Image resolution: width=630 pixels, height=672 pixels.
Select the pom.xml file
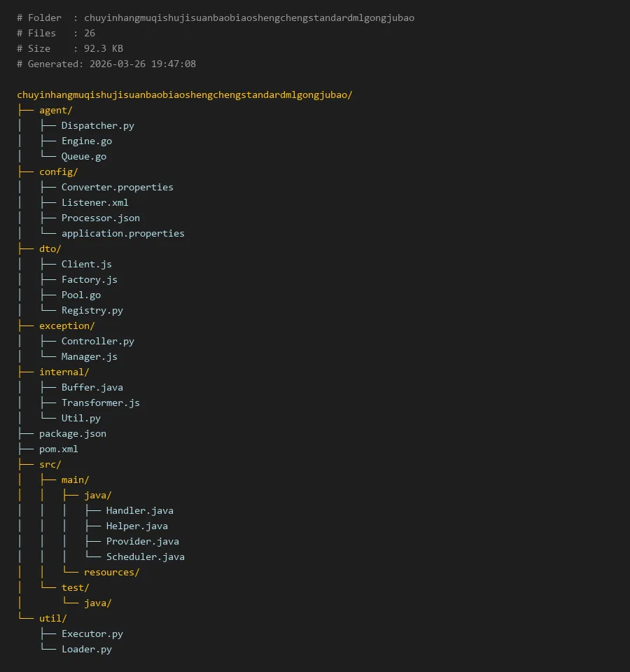(58, 449)
